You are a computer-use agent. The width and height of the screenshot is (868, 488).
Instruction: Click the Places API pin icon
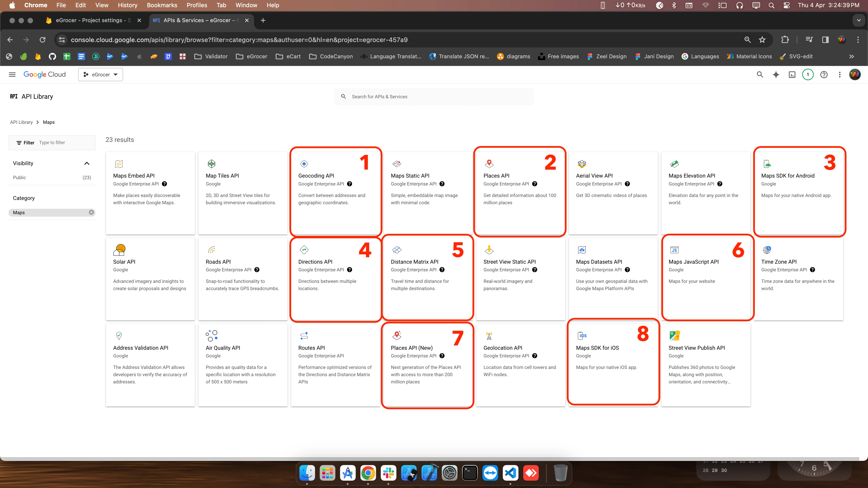click(489, 164)
